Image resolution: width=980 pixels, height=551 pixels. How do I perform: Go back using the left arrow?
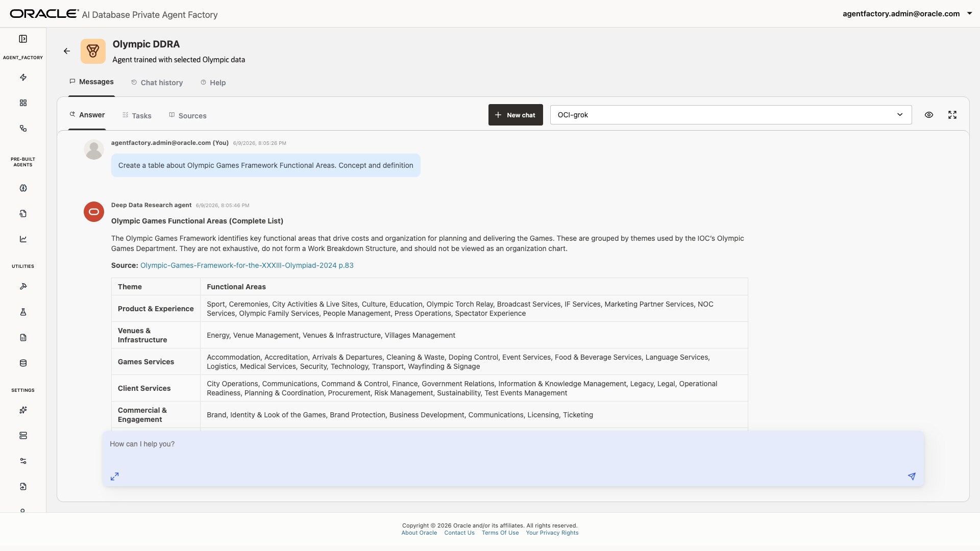(67, 51)
